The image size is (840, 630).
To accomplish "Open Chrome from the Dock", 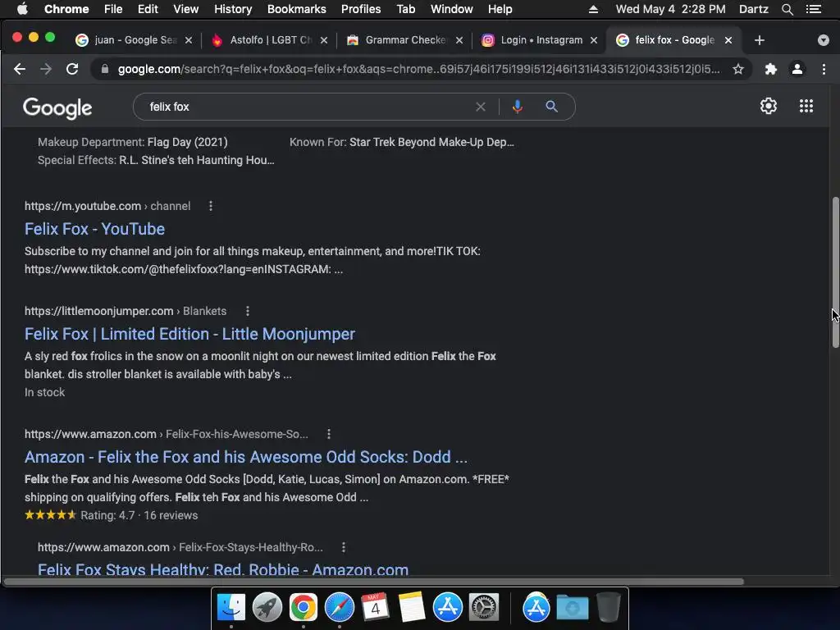I will (x=304, y=607).
